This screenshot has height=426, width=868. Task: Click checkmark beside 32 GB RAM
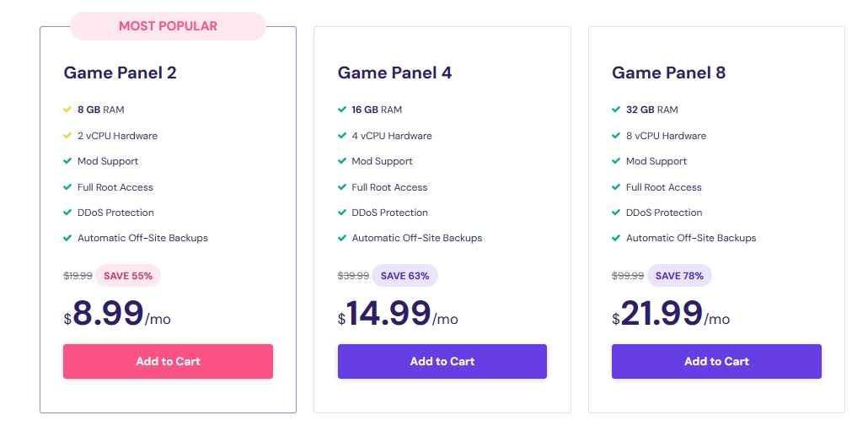pyautogui.click(x=616, y=110)
